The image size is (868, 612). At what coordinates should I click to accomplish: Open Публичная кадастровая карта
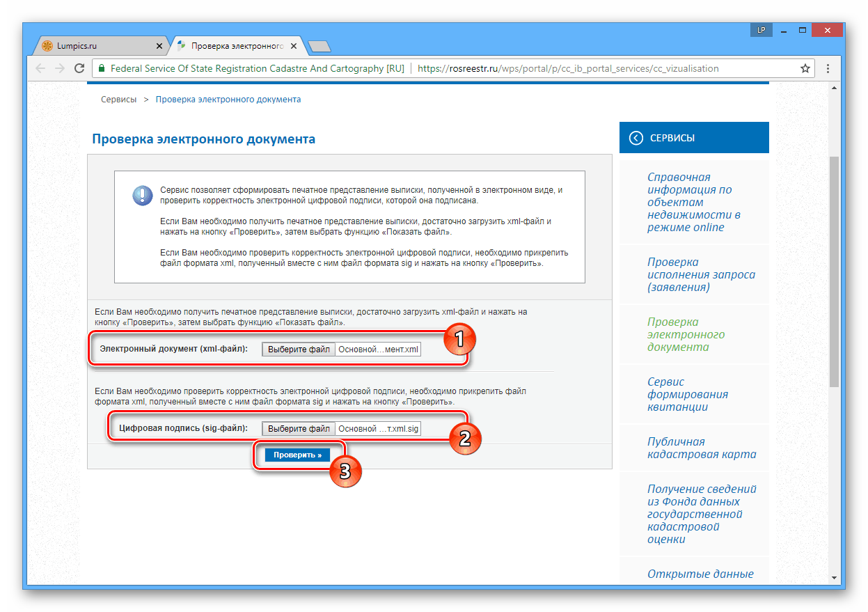pos(694,448)
